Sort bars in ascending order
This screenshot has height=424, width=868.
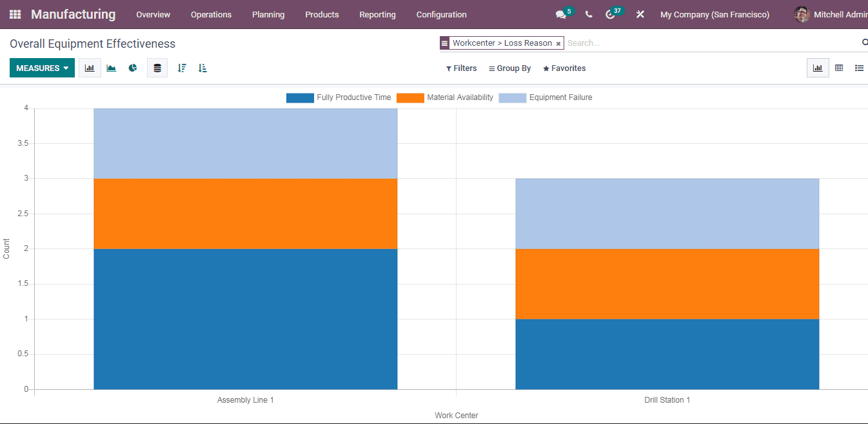coord(202,67)
